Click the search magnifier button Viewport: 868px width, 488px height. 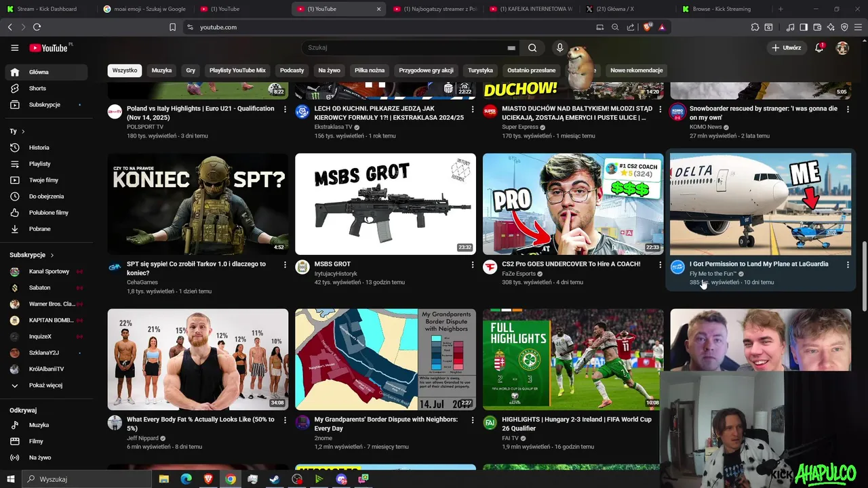coord(532,48)
